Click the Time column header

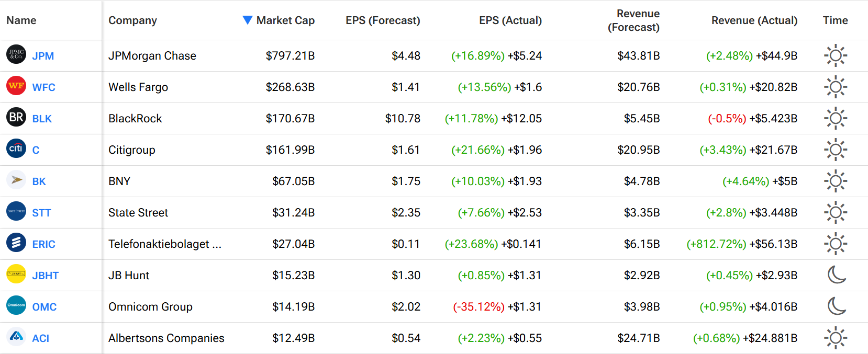tap(835, 20)
